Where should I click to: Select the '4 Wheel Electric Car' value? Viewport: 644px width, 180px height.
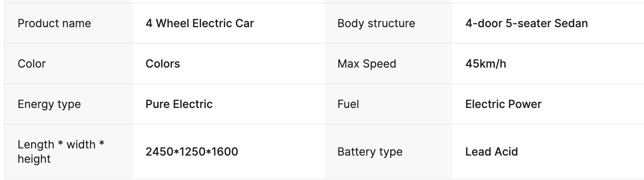200,24
